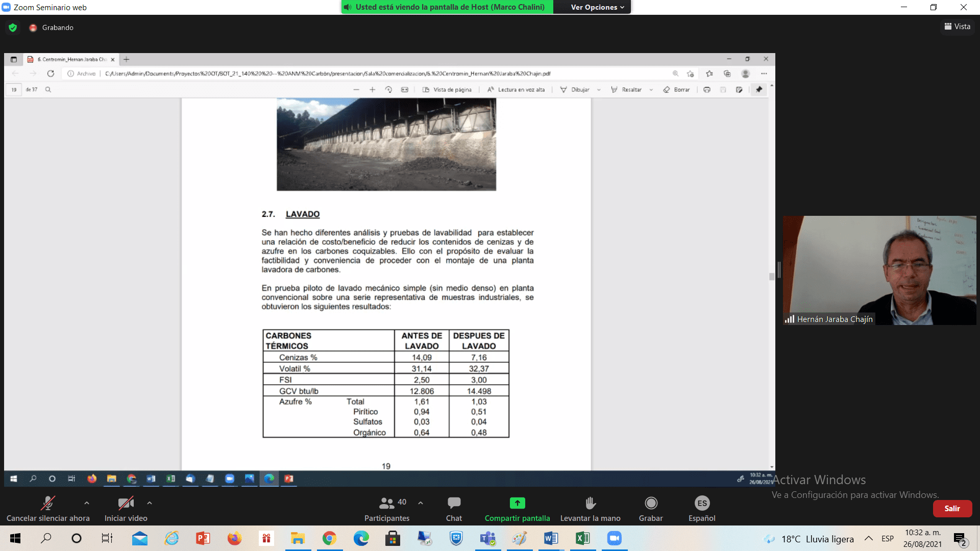This screenshot has width=980, height=551.
Task: Click the fit to page icon
Action: tap(405, 90)
